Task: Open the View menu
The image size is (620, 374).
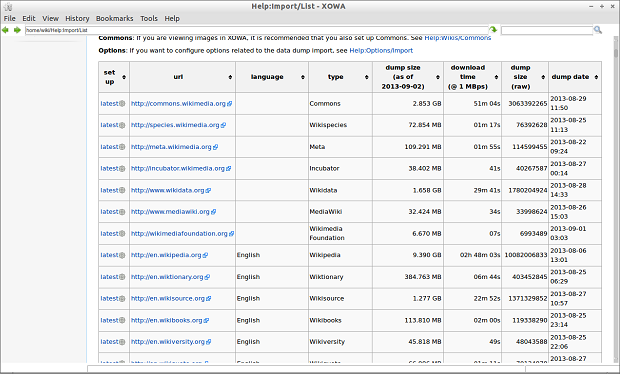Action: pos(51,19)
